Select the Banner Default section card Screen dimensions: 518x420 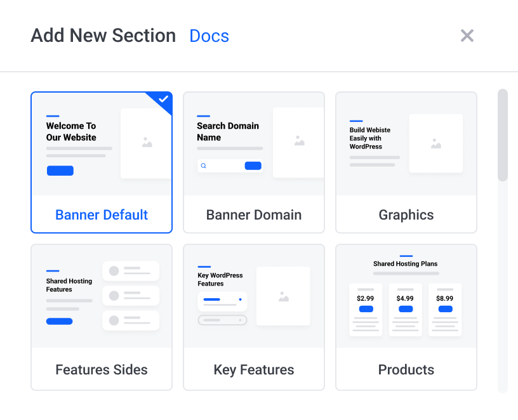tap(102, 162)
